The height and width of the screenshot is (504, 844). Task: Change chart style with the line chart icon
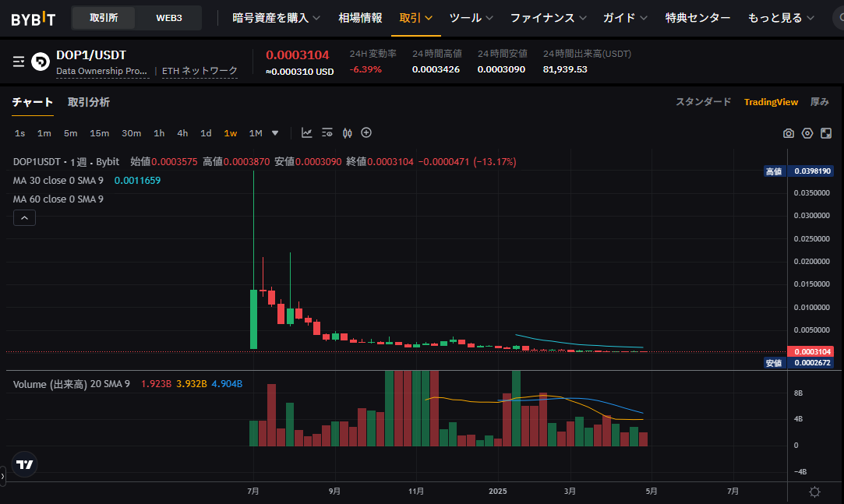pos(307,133)
